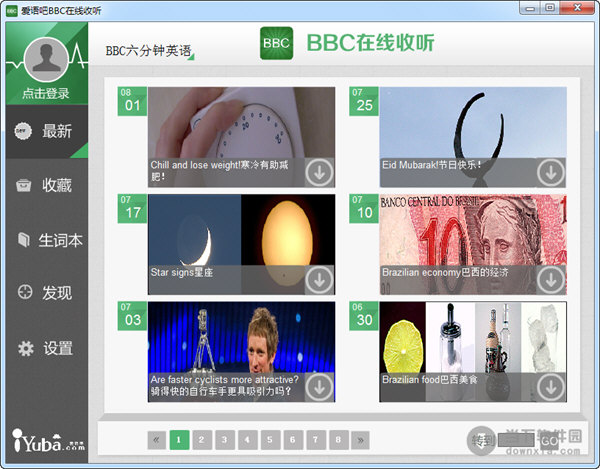Viewport: 600px width, 469px height.
Task: Download the Eid Mubarak episode
Action: point(551,173)
